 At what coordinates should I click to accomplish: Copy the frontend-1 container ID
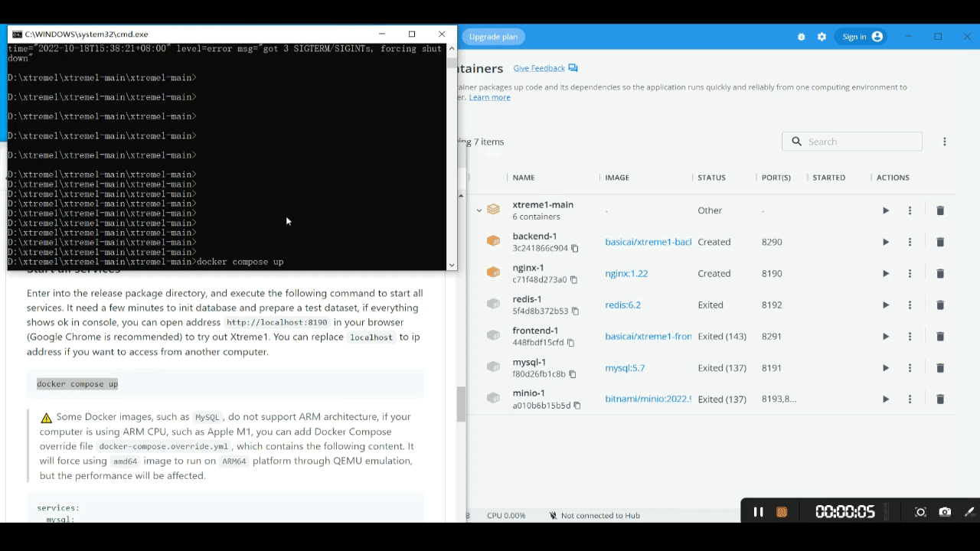click(x=570, y=343)
